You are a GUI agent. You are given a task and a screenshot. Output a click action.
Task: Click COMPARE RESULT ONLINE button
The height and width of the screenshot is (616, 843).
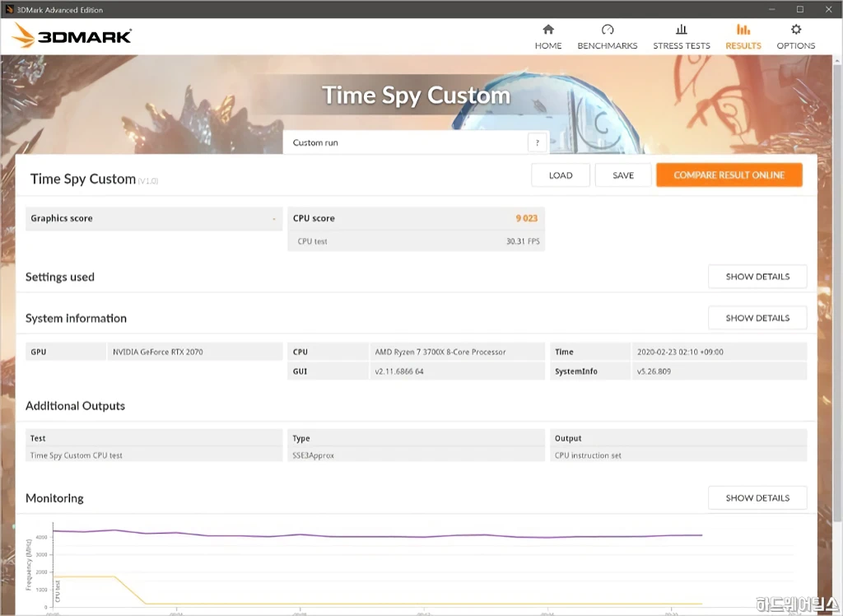click(729, 175)
